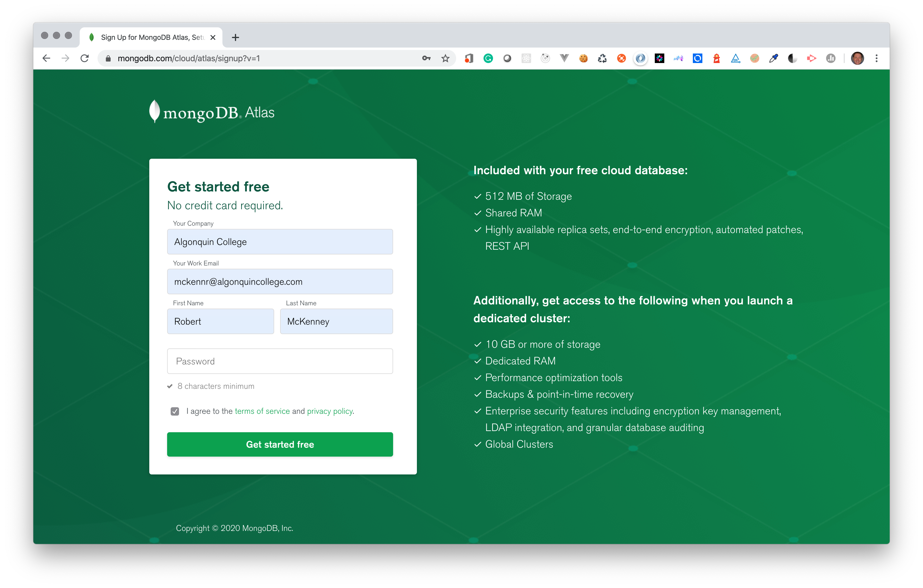
Task: Click the Password input field
Action: click(280, 361)
